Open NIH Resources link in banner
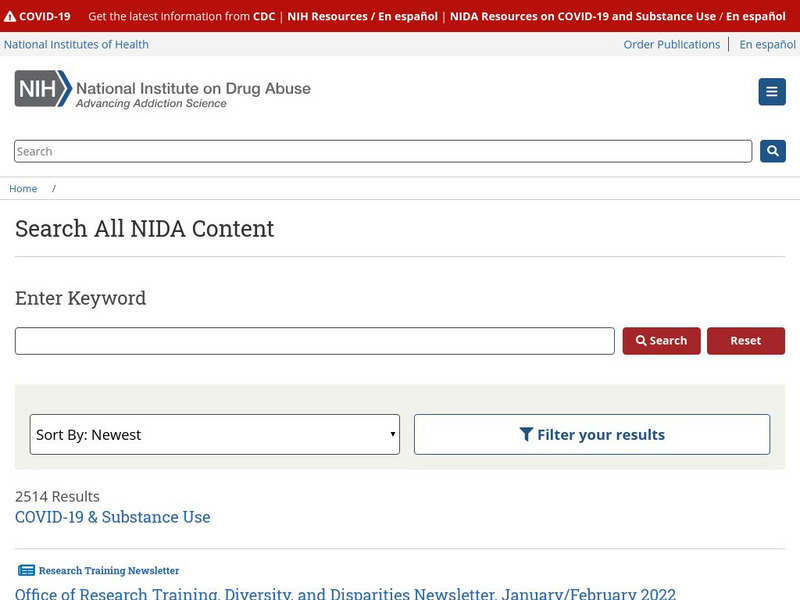This screenshot has width=800, height=600. click(x=327, y=16)
